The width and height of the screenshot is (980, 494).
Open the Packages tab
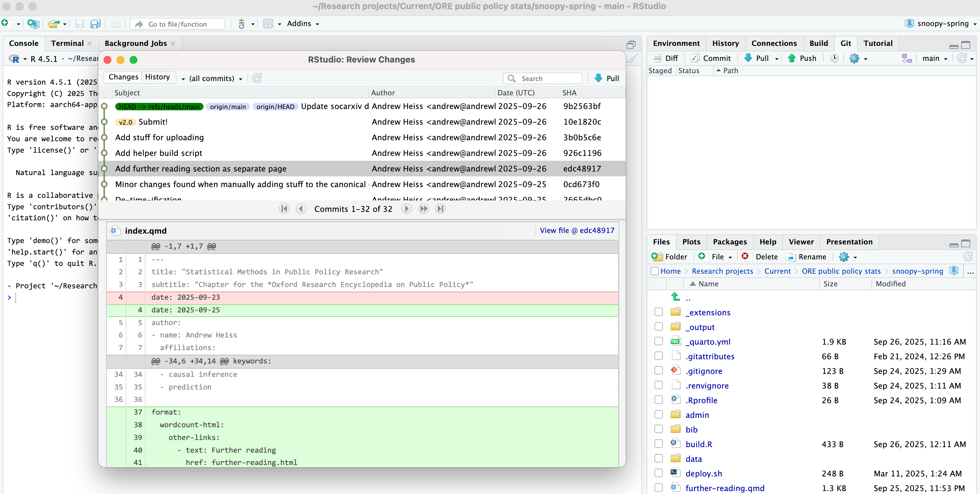729,242
